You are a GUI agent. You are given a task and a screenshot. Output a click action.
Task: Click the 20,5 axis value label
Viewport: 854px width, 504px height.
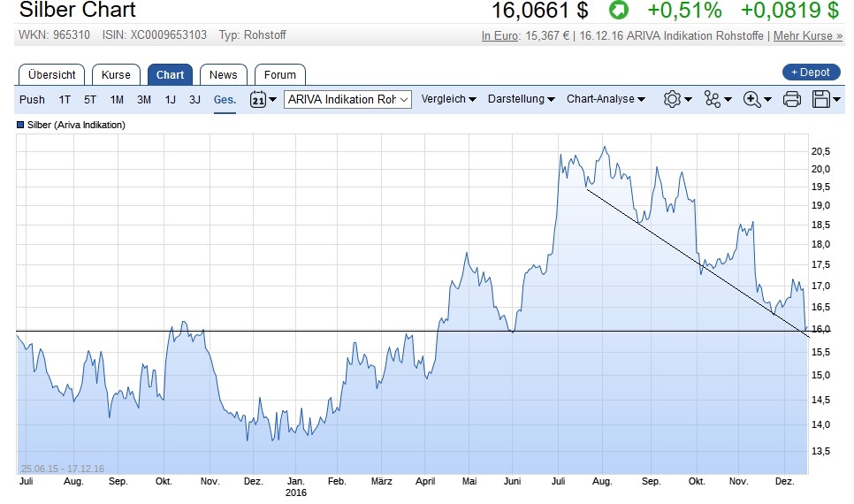coord(820,151)
